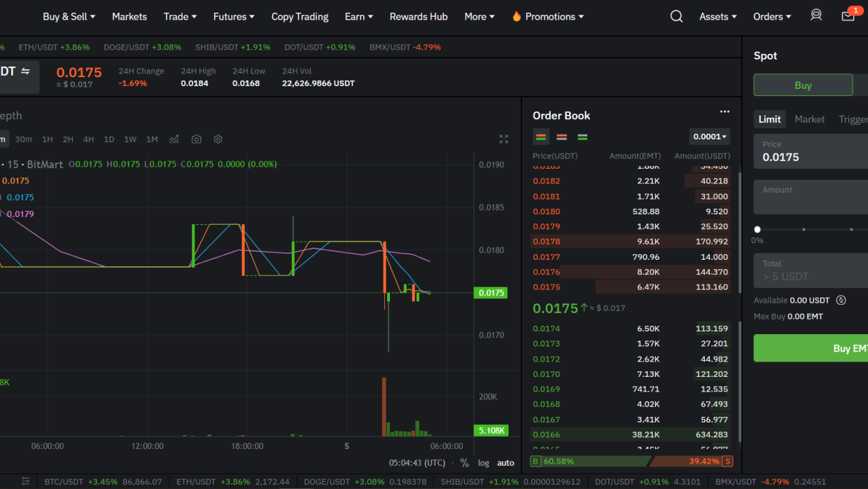Image resolution: width=868 pixels, height=489 pixels.
Task: Expand the chart to fullscreen
Action: (x=504, y=139)
